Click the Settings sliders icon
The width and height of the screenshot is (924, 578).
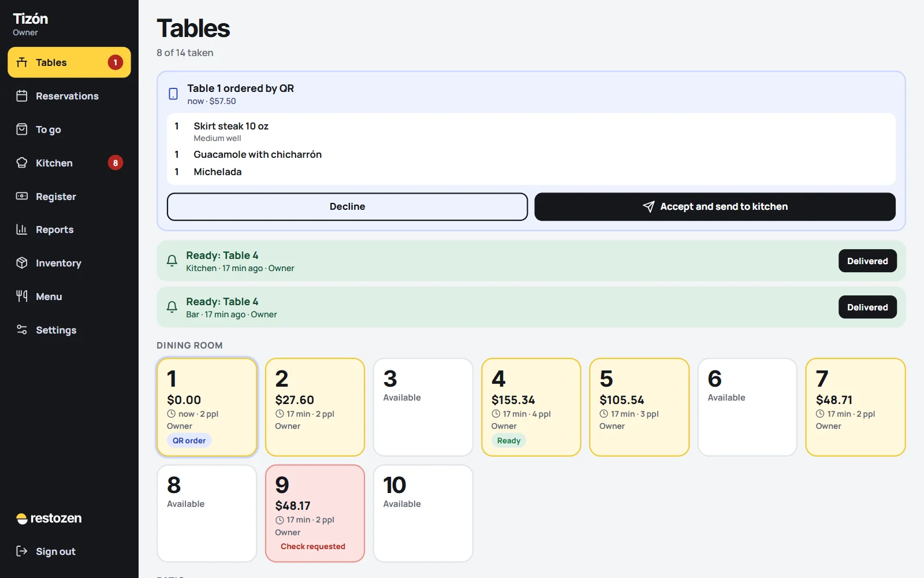click(22, 330)
